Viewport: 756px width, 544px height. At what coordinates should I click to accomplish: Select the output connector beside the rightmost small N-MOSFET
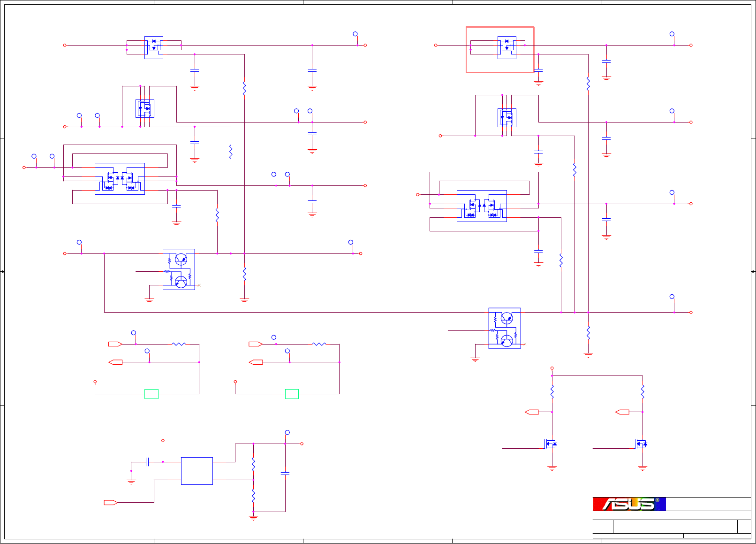[622, 412]
